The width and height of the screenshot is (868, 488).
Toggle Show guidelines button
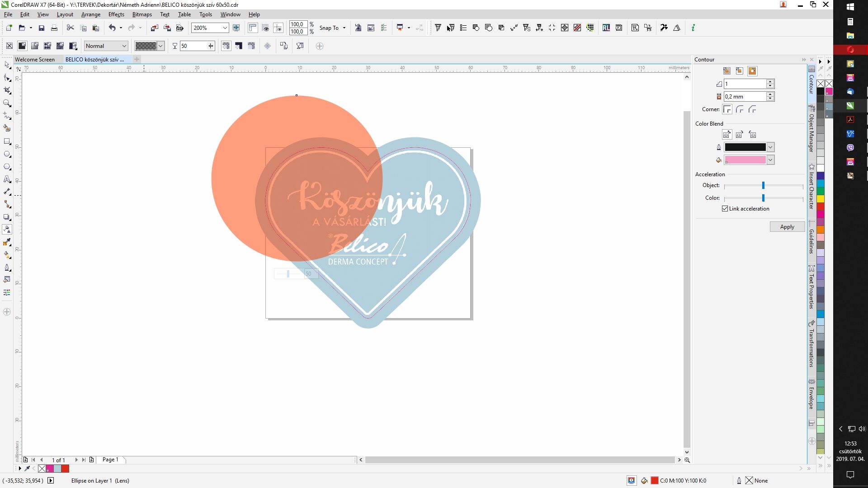[x=278, y=28]
